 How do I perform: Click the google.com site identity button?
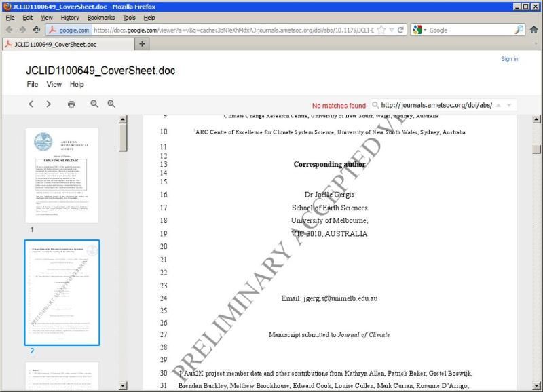click(69, 30)
